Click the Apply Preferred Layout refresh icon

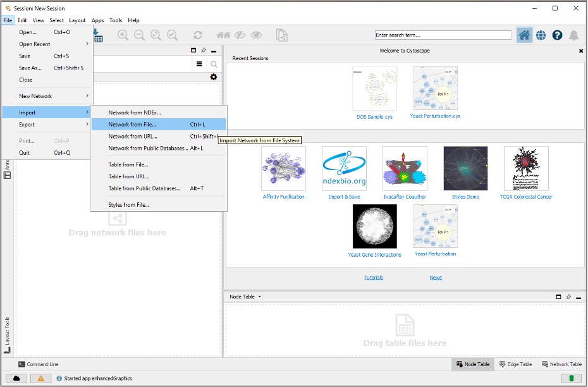(198, 35)
